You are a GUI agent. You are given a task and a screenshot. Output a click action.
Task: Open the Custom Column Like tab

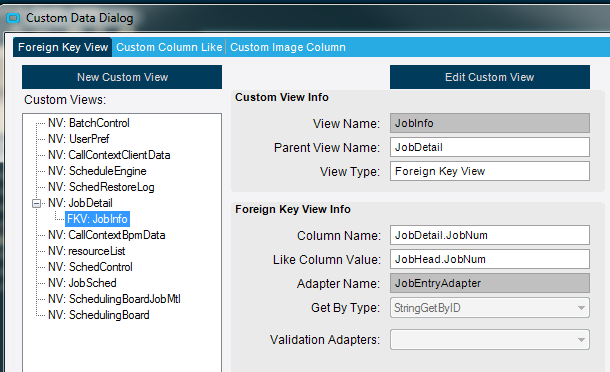click(x=169, y=47)
